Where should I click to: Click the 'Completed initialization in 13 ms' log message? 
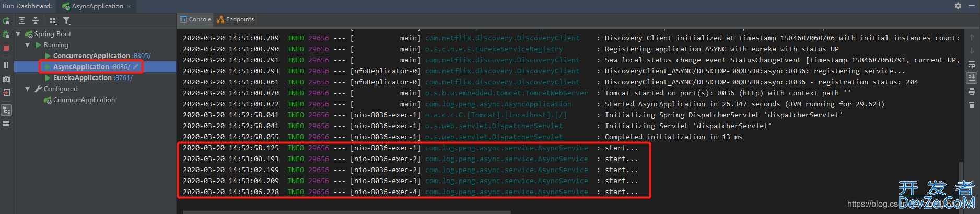(x=673, y=137)
